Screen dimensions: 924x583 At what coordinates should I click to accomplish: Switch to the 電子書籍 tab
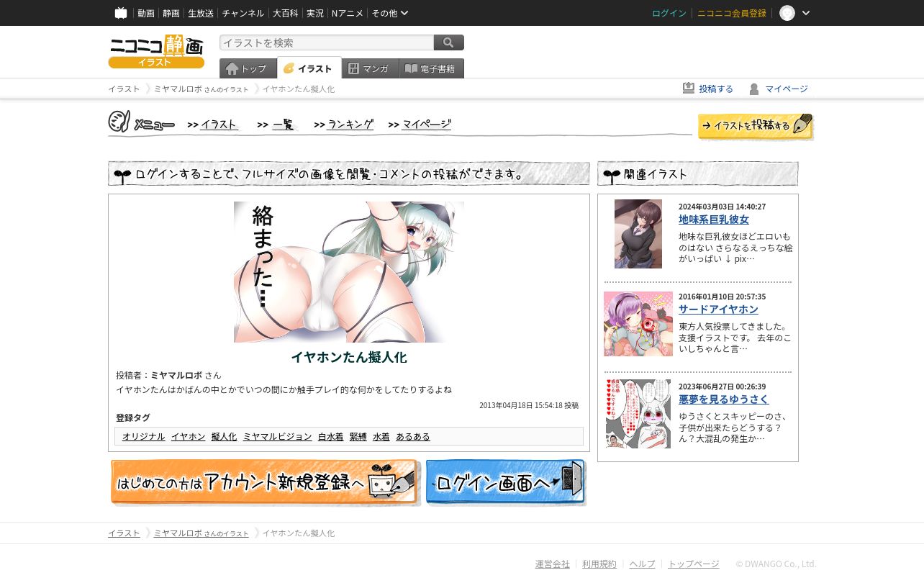(x=432, y=68)
